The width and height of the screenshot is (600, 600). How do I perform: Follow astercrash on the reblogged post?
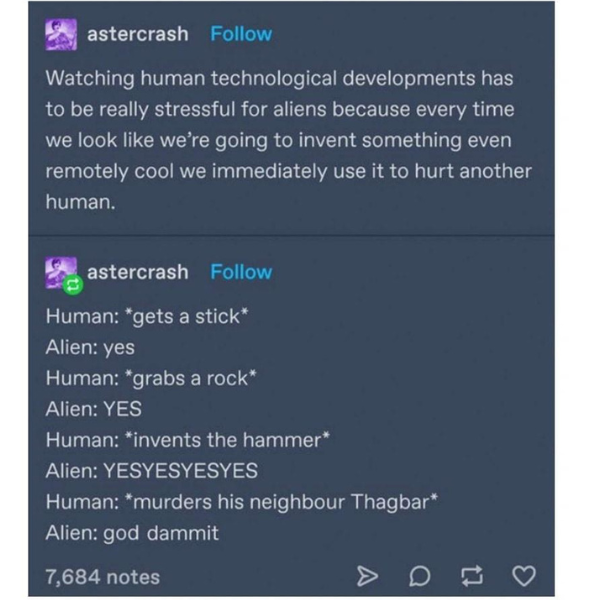[x=241, y=272]
